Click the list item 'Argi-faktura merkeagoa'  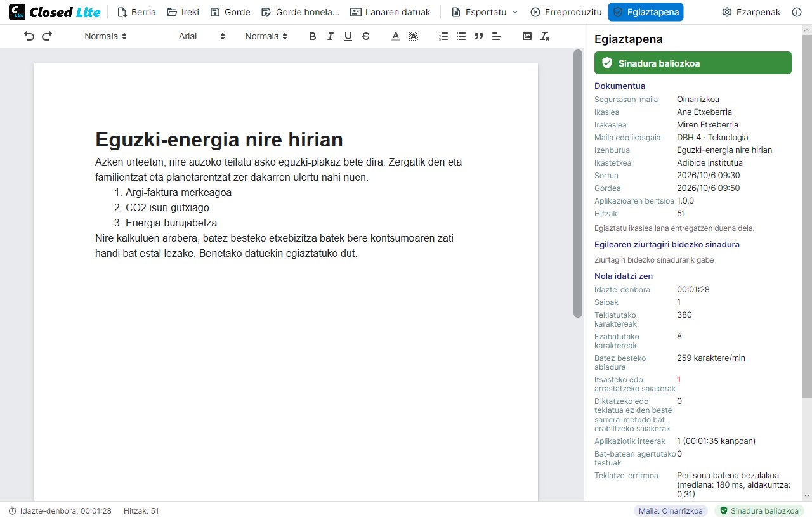point(178,192)
